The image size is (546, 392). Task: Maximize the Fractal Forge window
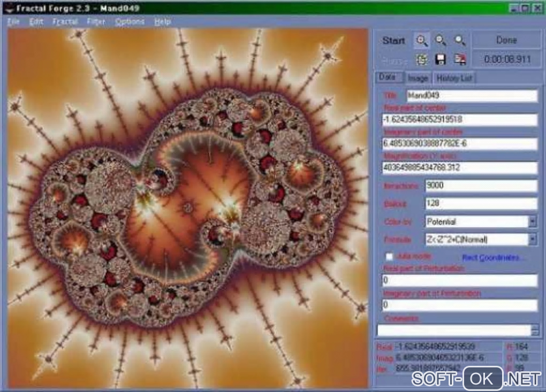pyautogui.click(x=526, y=9)
